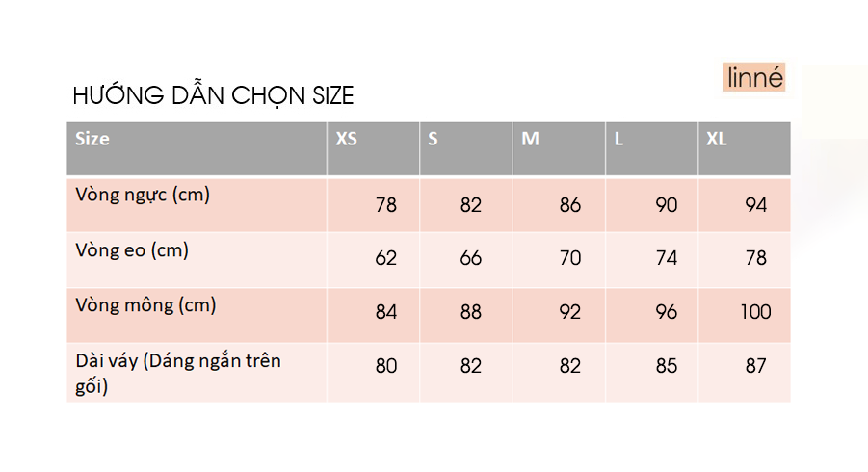Click the linné brand logo
Screen dimensions: 868x472
point(754,77)
